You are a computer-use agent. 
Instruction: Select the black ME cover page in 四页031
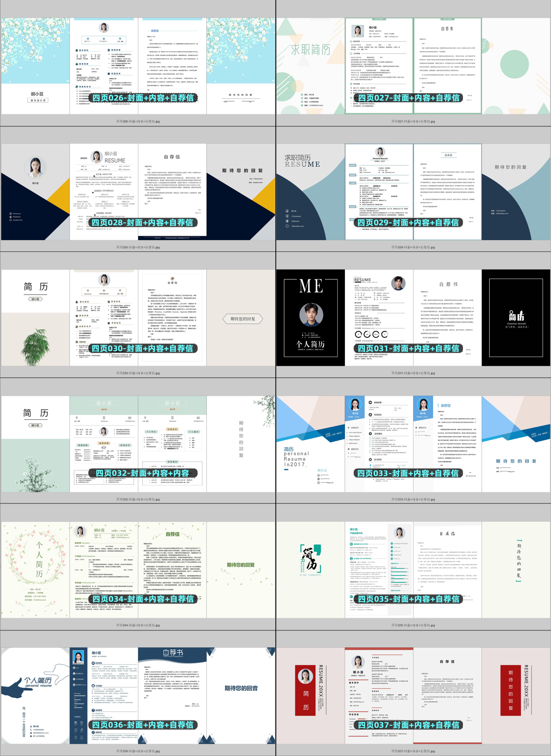pyautogui.click(x=310, y=317)
